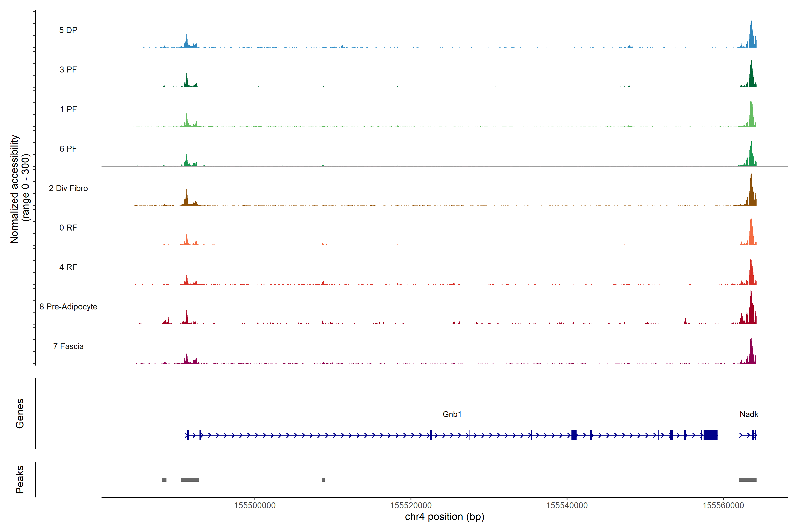Click the 5 DP track label
Viewport: 798px width, 532px height.
click(x=68, y=30)
